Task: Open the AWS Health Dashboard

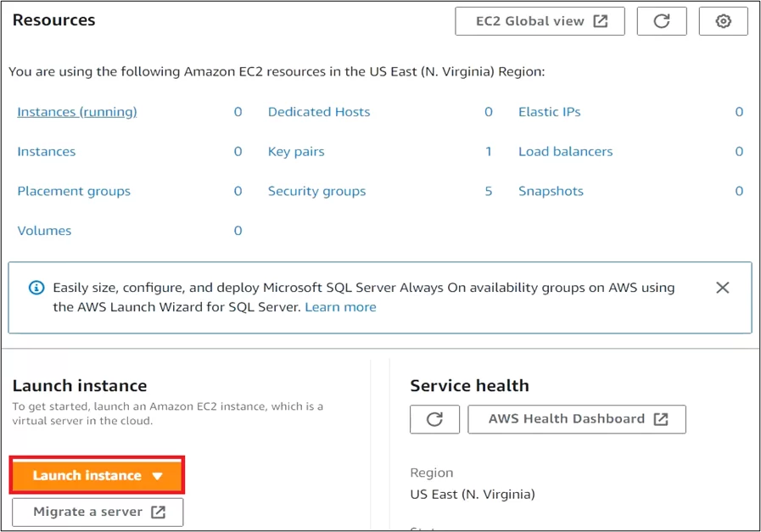Action: (x=576, y=419)
